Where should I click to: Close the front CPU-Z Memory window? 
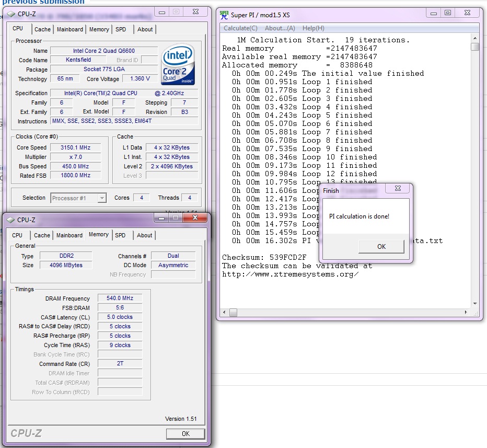point(195,218)
